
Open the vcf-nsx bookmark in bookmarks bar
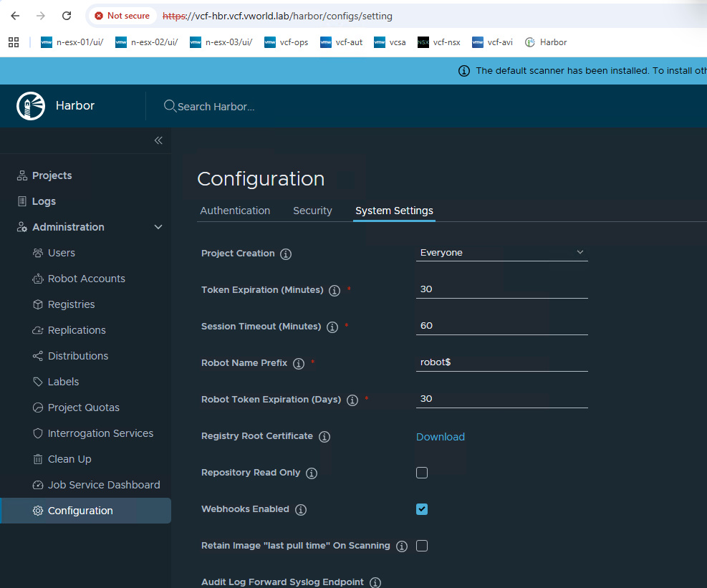[439, 42]
